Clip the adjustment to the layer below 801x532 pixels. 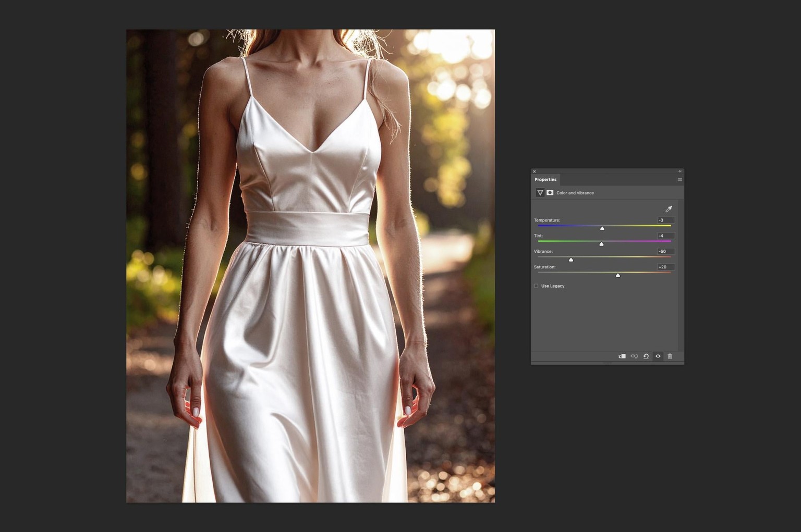(622, 356)
